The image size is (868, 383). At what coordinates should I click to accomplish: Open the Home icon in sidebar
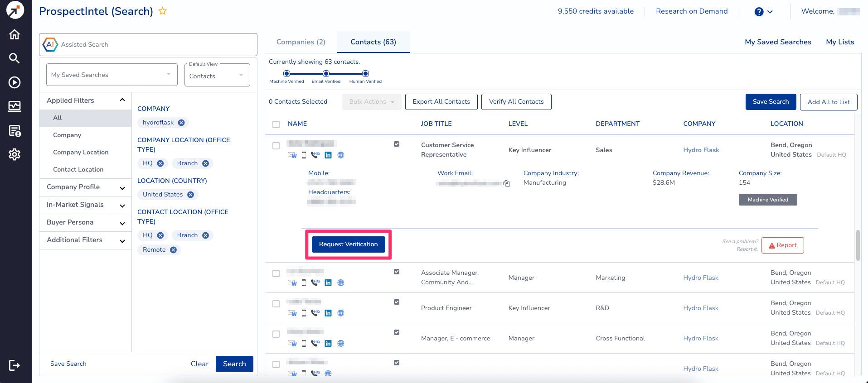pos(15,34)
